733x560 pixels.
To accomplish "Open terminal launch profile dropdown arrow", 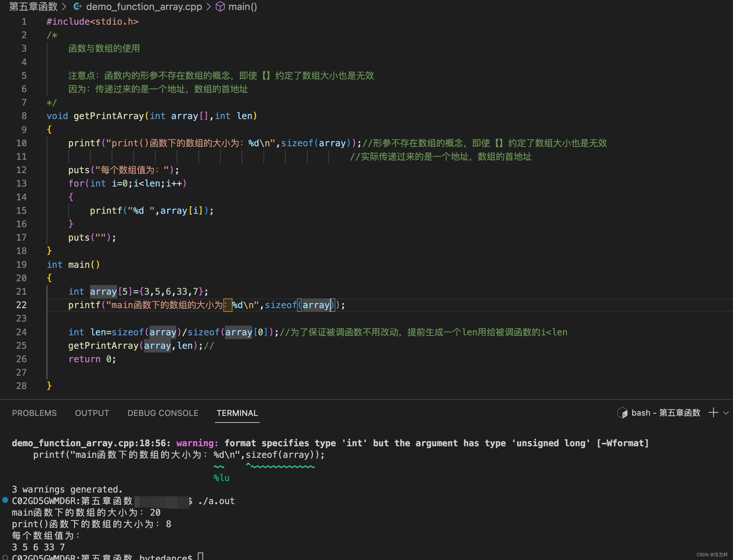I will tap(726, 413).
